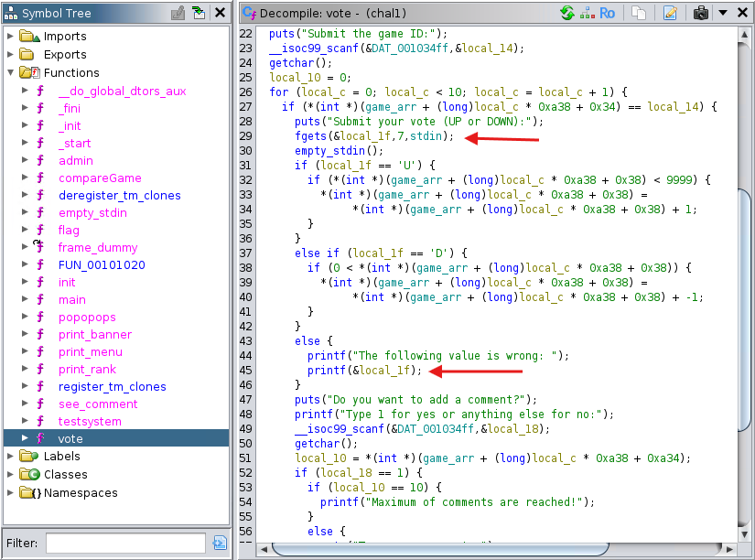The height and width of the screenshot is (560, 755).
Task: Click game_arr on line 27
Action: coord(391,106)
